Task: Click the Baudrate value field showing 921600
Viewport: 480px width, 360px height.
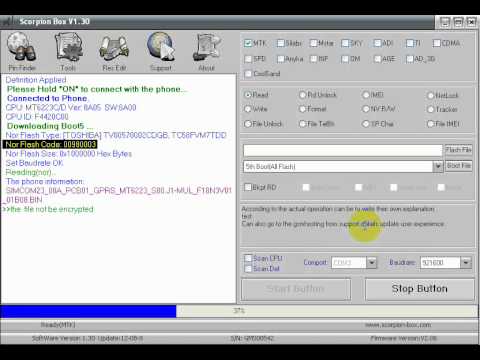Action: 440,263
